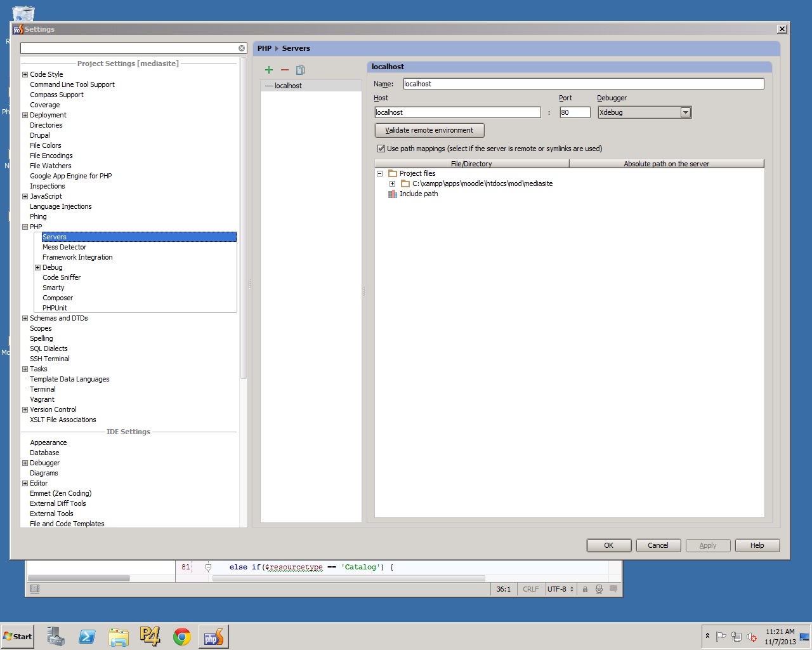Open Windows Explorer from the taskbar
The width and height of the screenshot is (812, 650).
coord(119,636)
